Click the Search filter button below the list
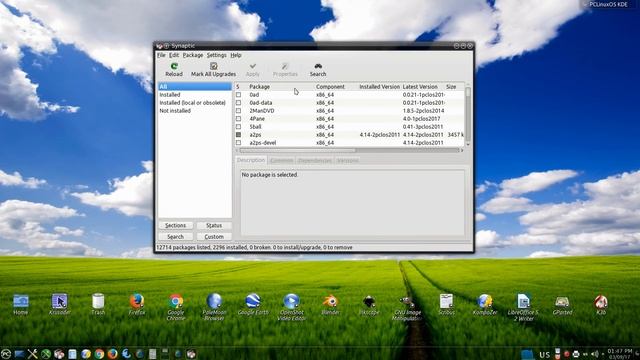 pos(176,237)
